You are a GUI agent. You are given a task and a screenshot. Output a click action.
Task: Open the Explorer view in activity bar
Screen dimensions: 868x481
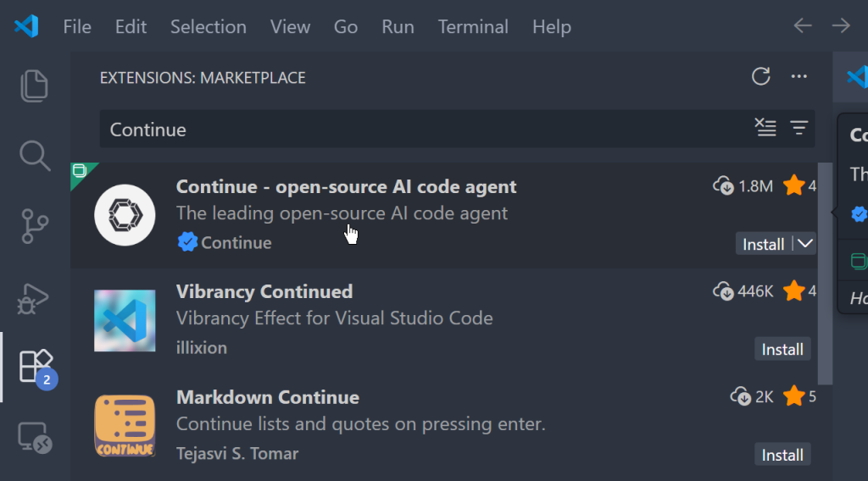[35, 86]
